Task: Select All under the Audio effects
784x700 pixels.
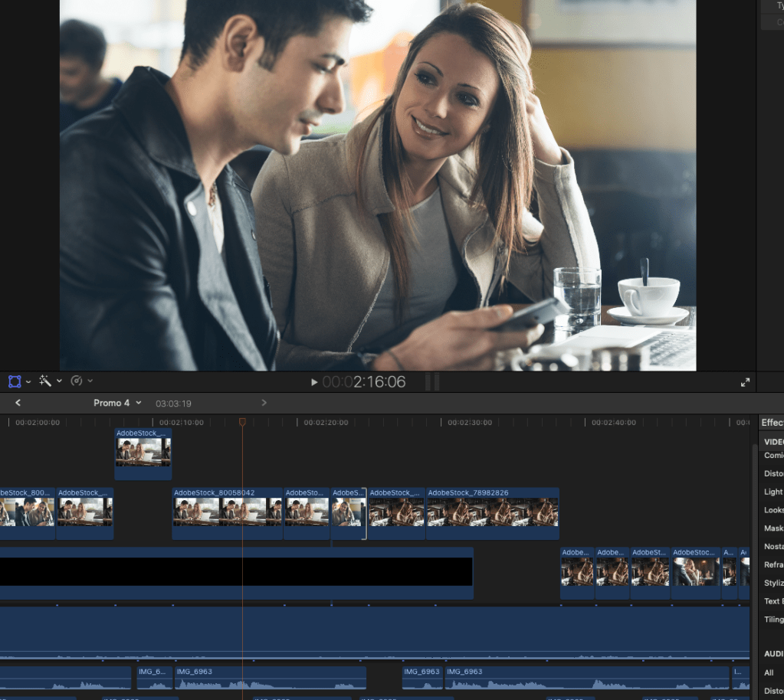Action: 769,672
